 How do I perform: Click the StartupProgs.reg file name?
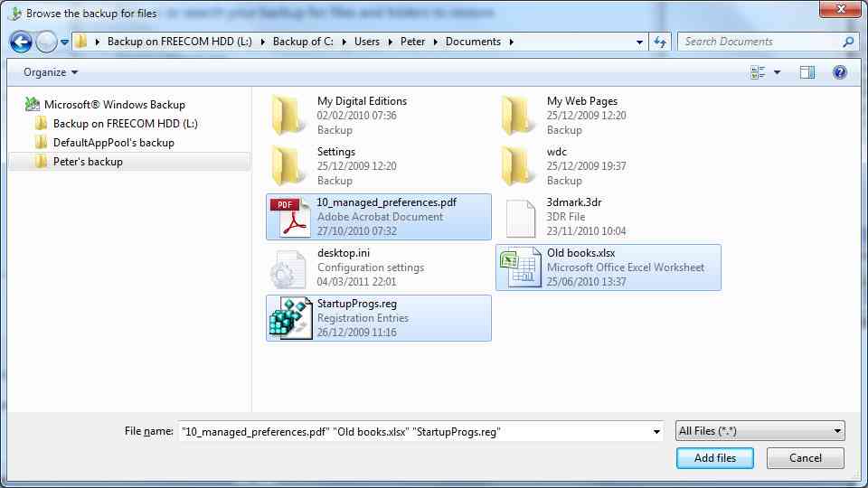[357, 304]
